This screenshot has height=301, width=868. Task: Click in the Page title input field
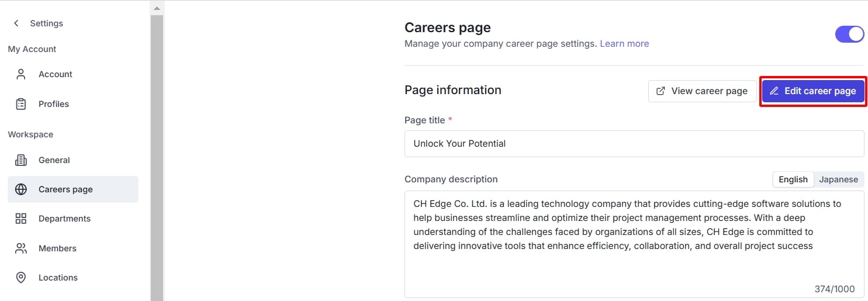pyautogui.click(x=634, y=144)
